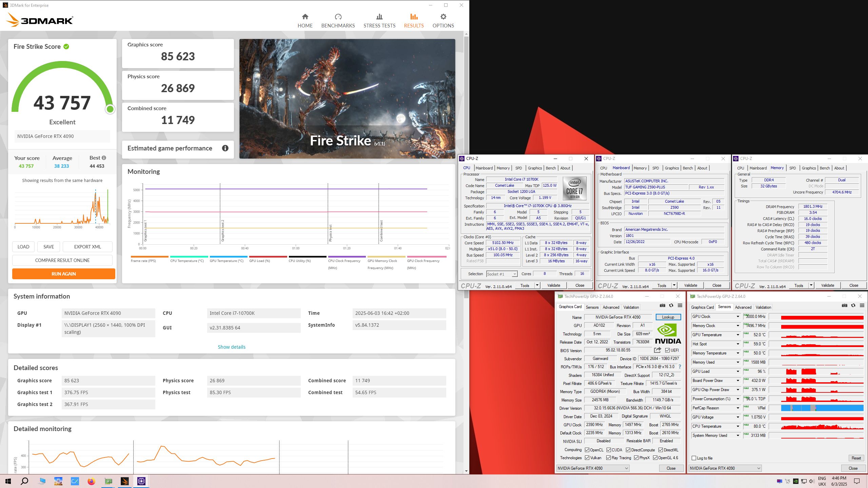Open Advanced tab in GPU-Z Graphics Card window
Screen dimensions: 868x488
pyautogui.click(x=611, y=307)
